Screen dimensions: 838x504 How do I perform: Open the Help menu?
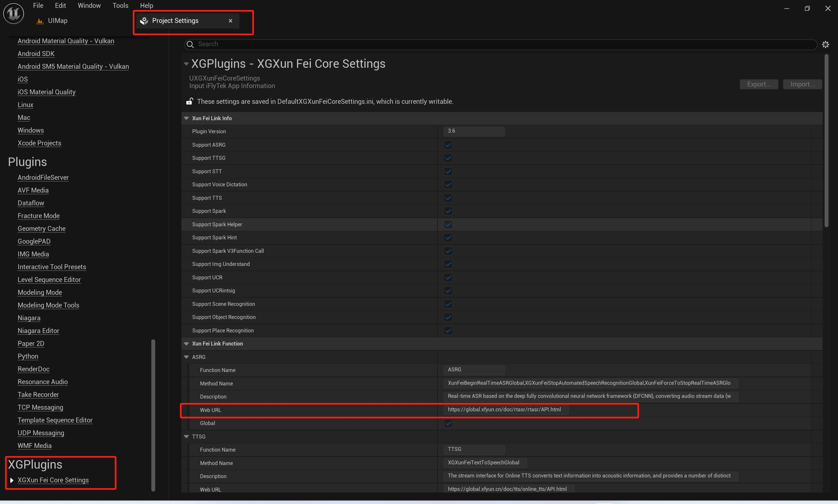[147, 6]
